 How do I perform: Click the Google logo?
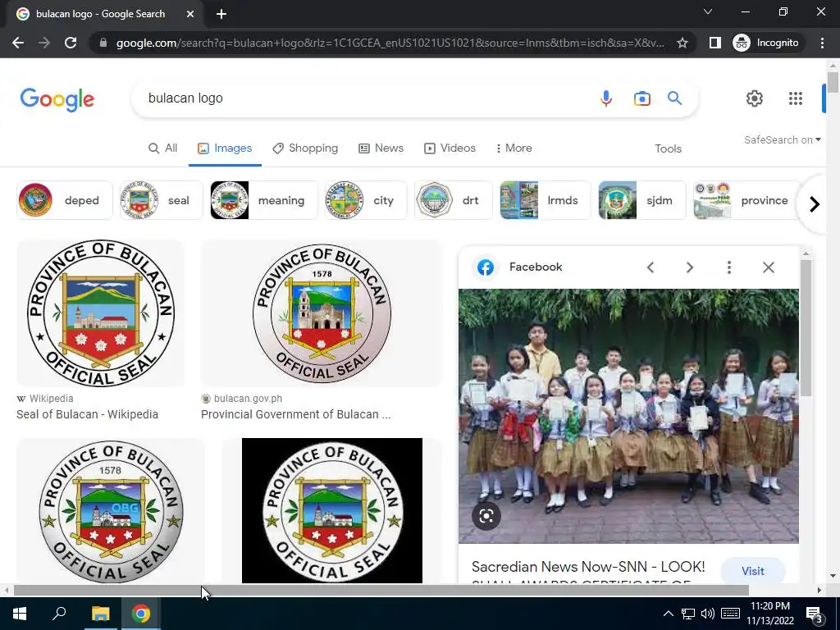point(57,99)
